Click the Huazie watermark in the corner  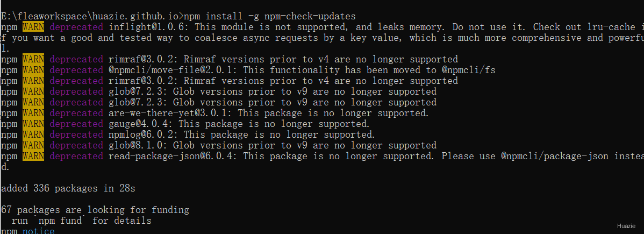626,226
